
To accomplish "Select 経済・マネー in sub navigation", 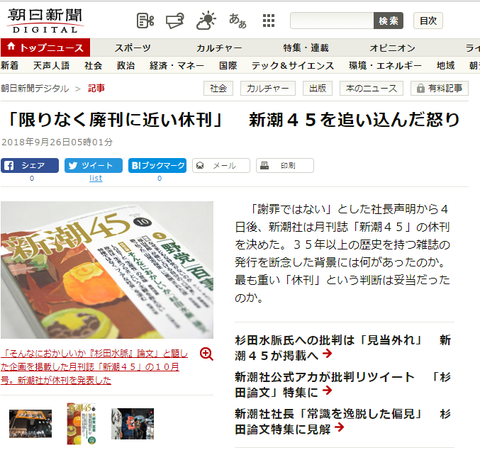I will (x=177, y=65).
